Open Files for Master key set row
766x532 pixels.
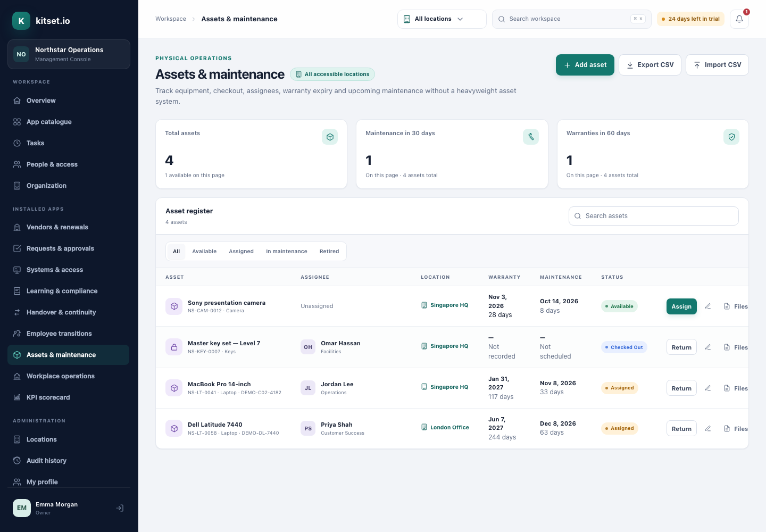point(736,347)
